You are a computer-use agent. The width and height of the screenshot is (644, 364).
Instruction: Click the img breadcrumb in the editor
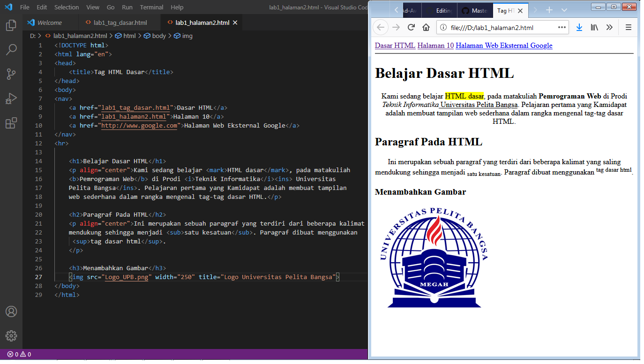click(183, 36)
